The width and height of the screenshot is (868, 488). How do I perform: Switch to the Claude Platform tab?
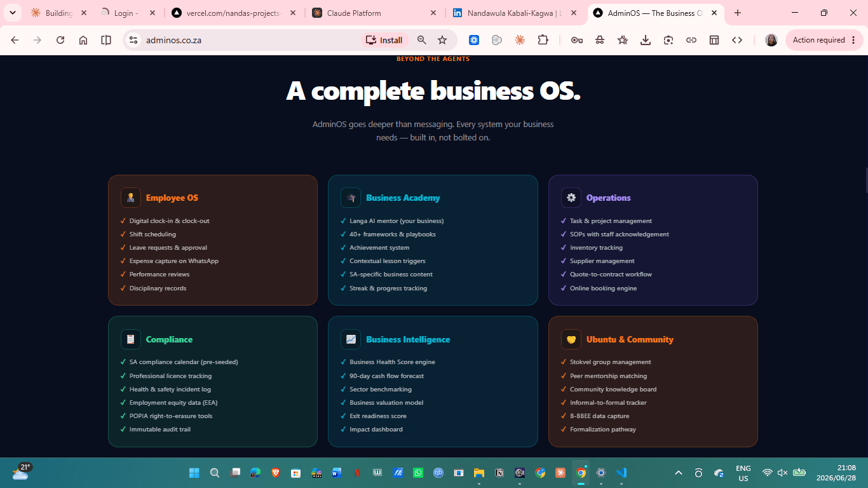pyautogui.click(x=374, y=13)
